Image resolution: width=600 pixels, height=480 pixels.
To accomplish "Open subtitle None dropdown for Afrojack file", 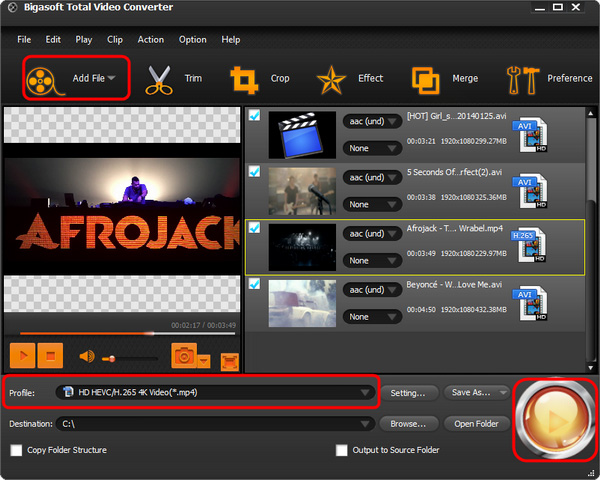I will (372, 261).
